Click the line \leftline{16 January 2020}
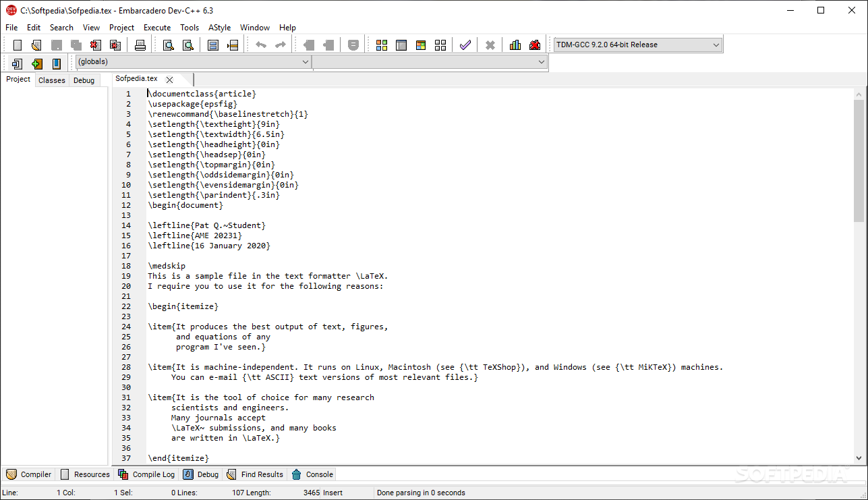Screen dimensions: 868x500 click(x=209, y=246)
